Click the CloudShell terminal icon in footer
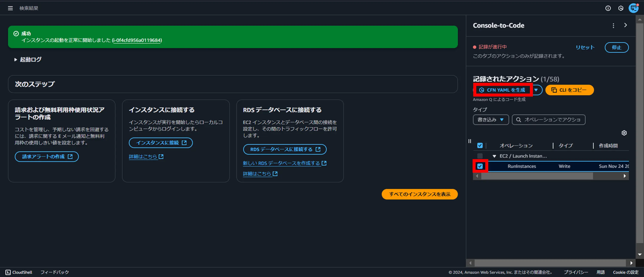Image resolution: width=644 pixels, height=277 pixels. pyautogui.click(x=8, y=272)
